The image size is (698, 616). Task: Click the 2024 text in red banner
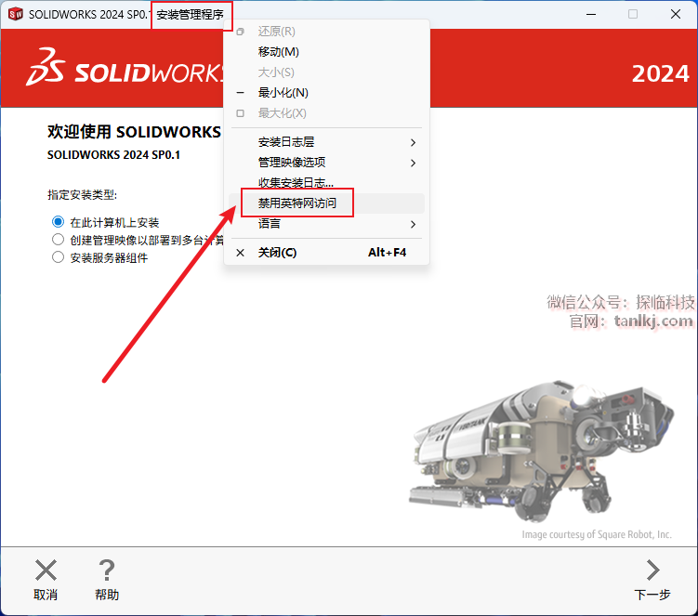click(x=661, y=73)
